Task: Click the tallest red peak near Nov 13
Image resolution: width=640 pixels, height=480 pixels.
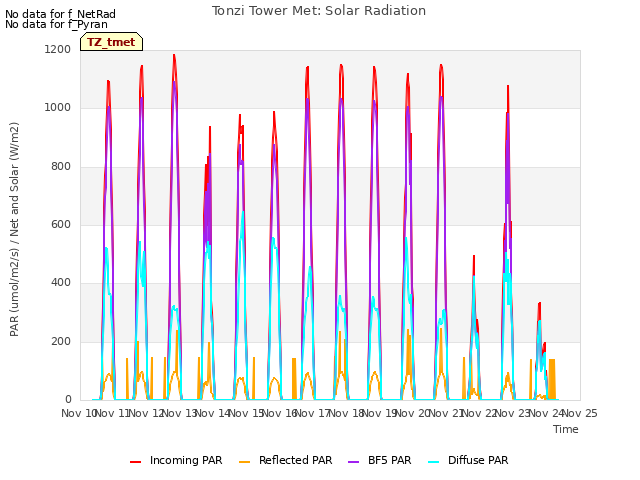Action: 174,56
